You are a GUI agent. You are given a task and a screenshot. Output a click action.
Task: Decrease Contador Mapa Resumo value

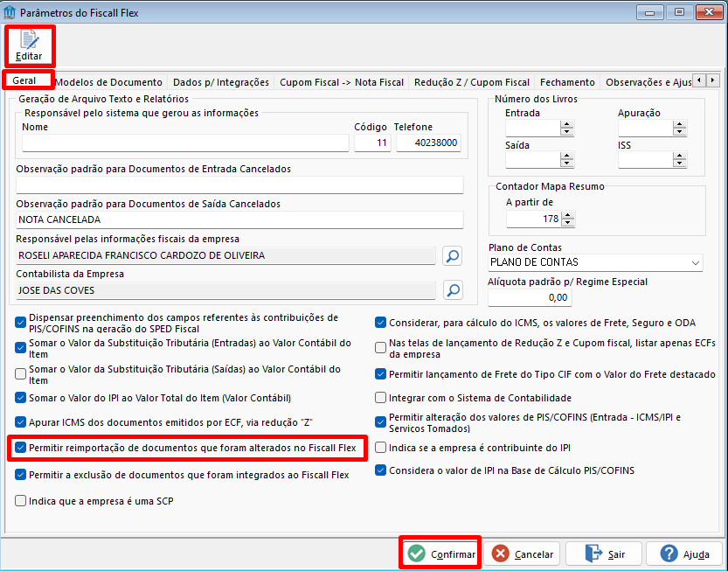pos(568,223)
